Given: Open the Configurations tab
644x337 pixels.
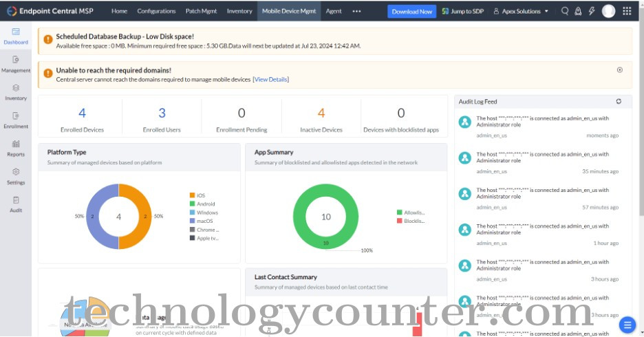Looking at the screenshot, I should (x=156, y=11).
